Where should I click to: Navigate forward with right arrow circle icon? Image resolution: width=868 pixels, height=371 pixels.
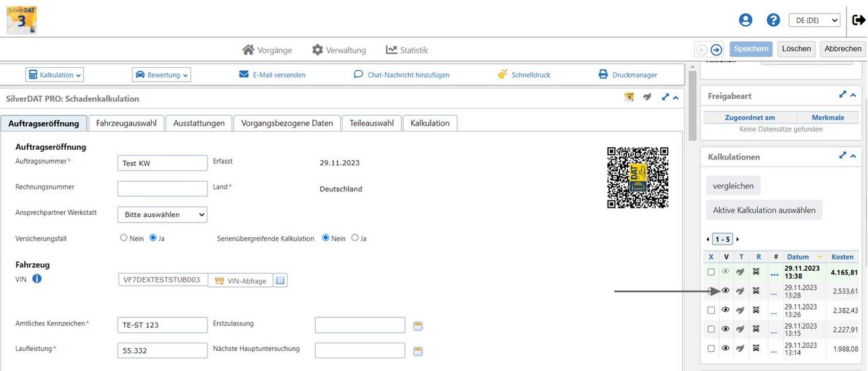716,49
